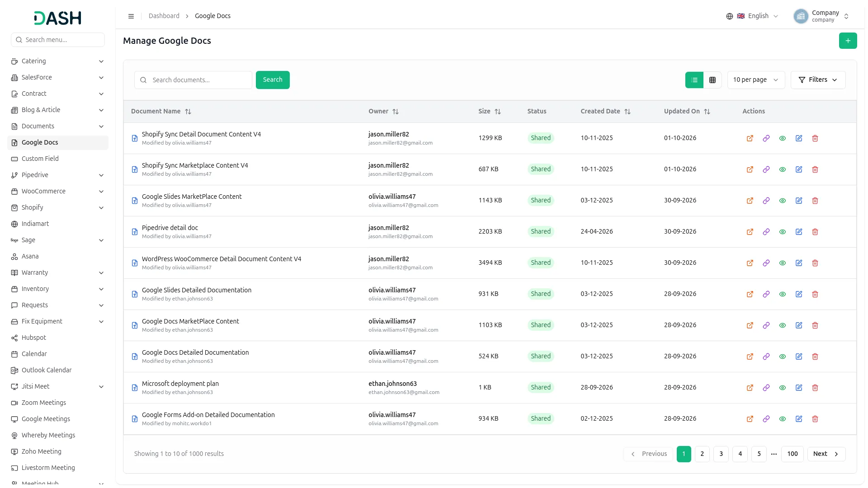
Task: Edit Google Docs MarketPlace Content row
Action: [799, 325]
